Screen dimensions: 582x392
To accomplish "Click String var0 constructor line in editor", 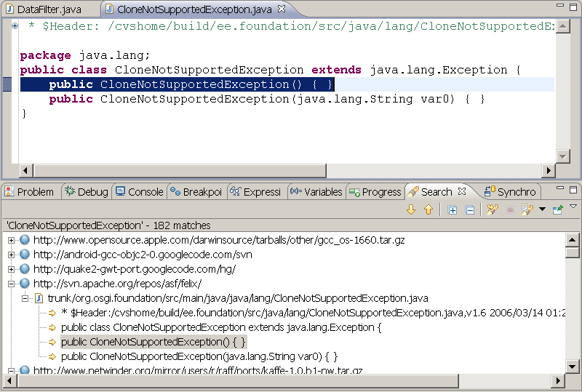I will pos(266,99).
